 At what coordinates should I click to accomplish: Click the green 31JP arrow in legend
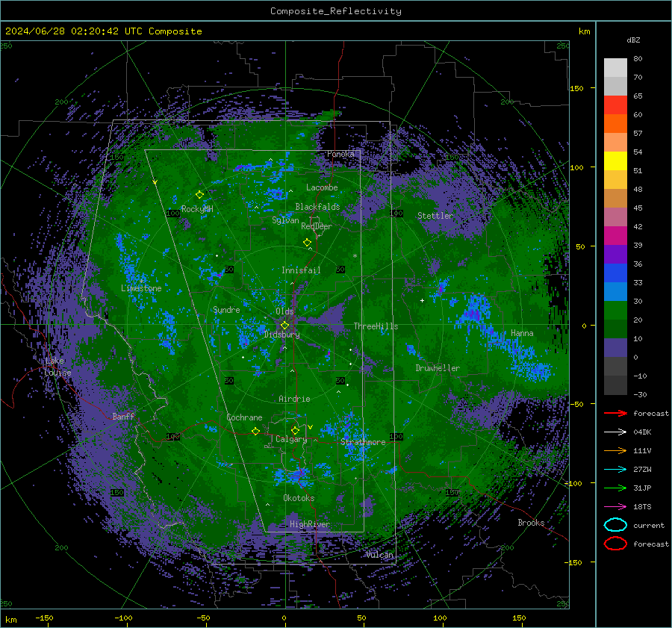[615, 488]
